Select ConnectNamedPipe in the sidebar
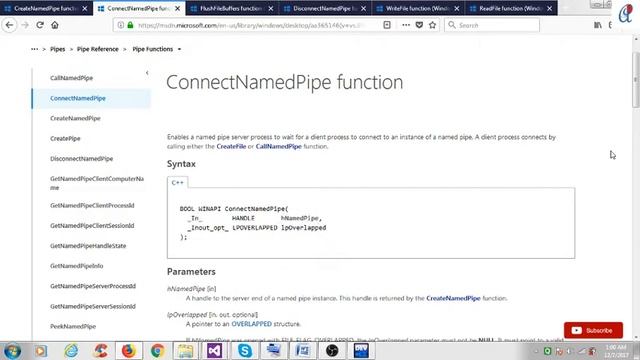The width and height of the screenshot is (640, 360). point(78,98)
